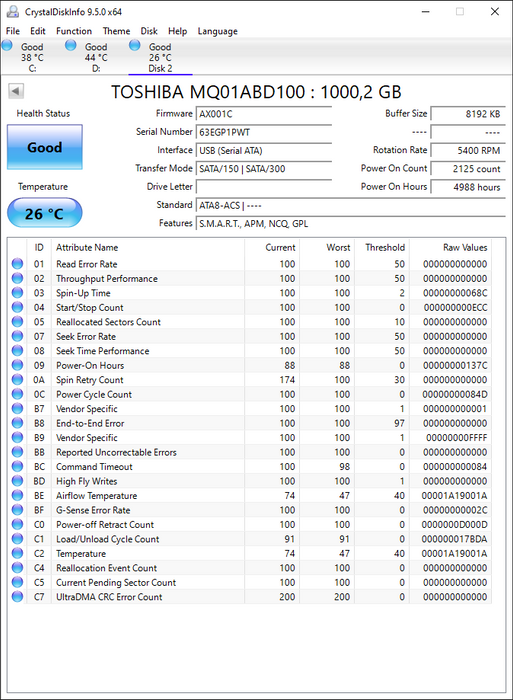Select the raw value 00000000FFFF
The height and width of the screenshot is (700, 513).
tap(456, 438)
